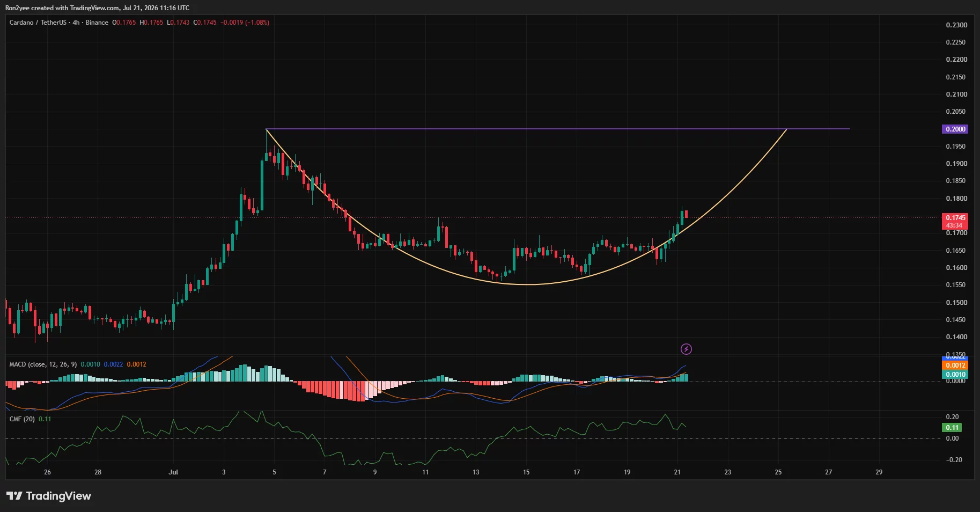Click date label 15 on time axis
The image size is (980, 512).
click(x=526, y=472)
